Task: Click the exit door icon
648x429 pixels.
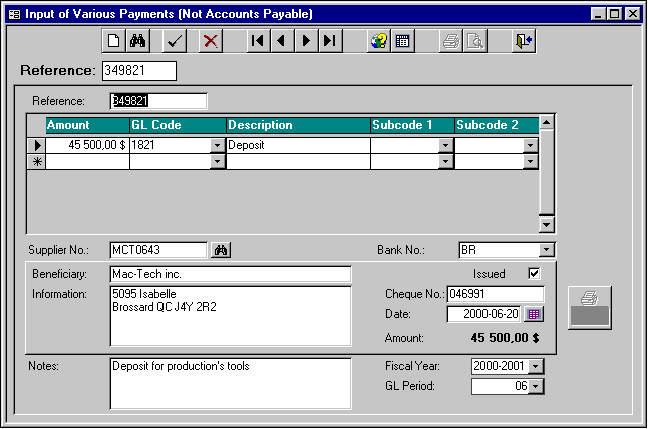Action: pos(524,41)
